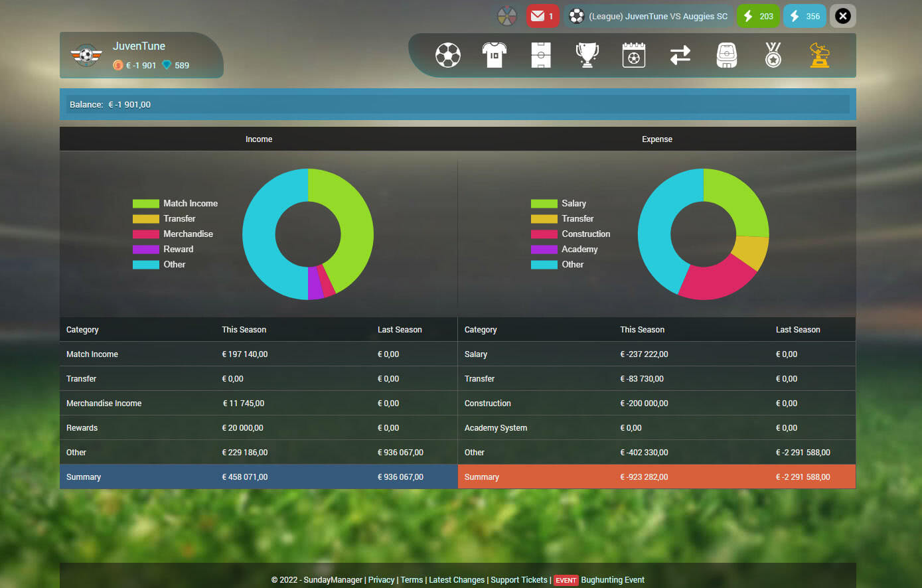Toggle Match Income legend in income chart
The height and width of the screenshot is (588, 922).
pos(190,204)
